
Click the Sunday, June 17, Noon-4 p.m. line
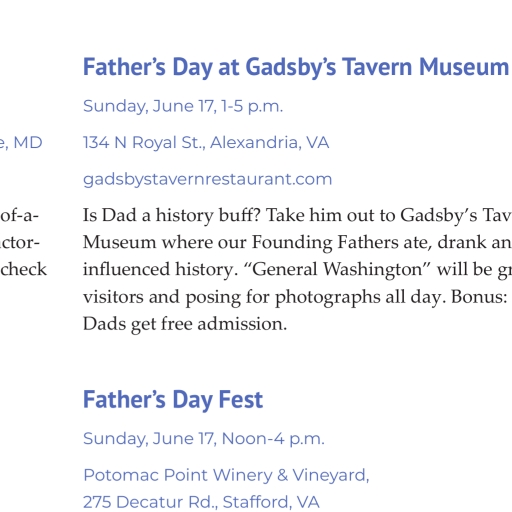[x=204, y=439]
